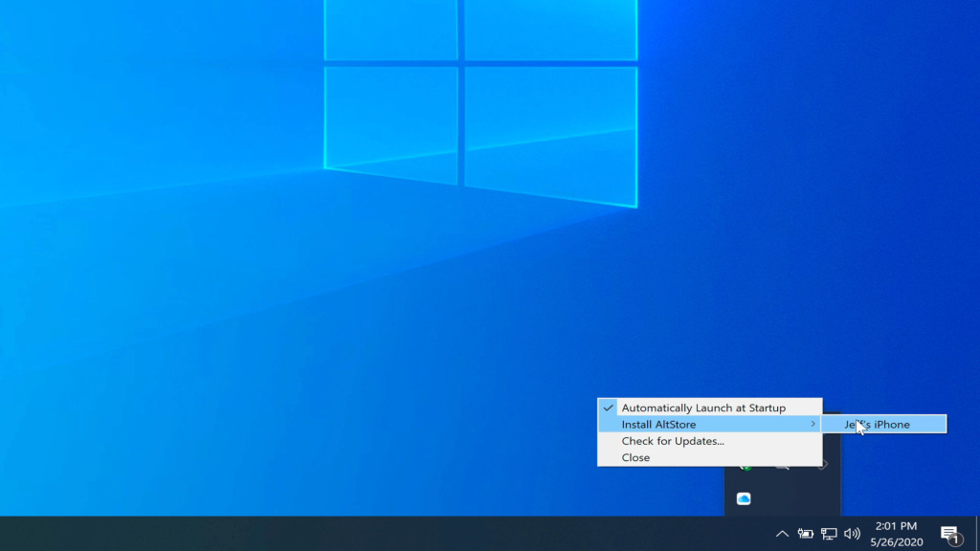Disable Automatically Launch at Startup
This screenshot has height=551, width=980.
coord(702,408)
